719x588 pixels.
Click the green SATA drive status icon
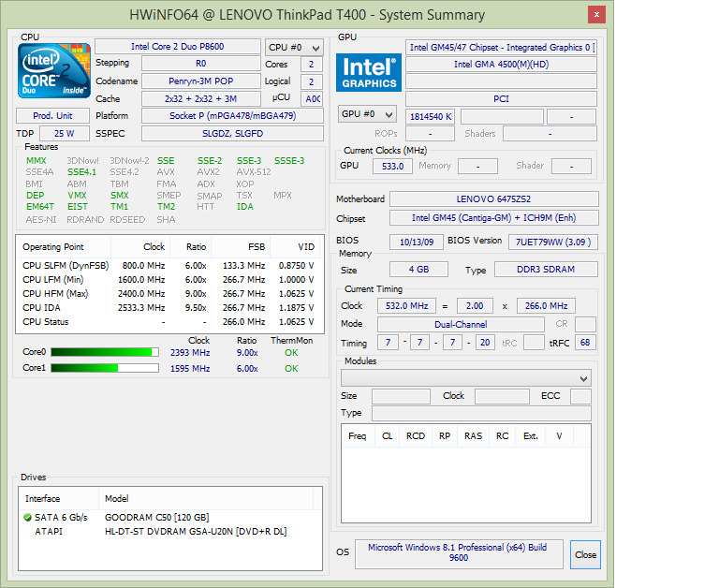pos(27,518)
